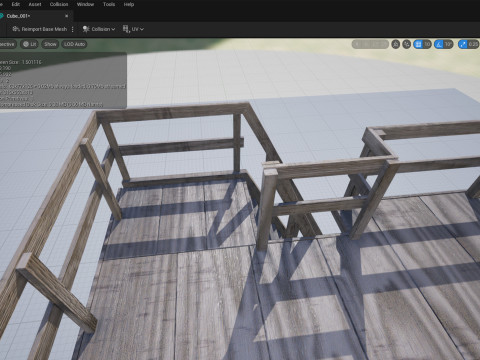Open the Collision menu in menu bar

pos(59,4)
